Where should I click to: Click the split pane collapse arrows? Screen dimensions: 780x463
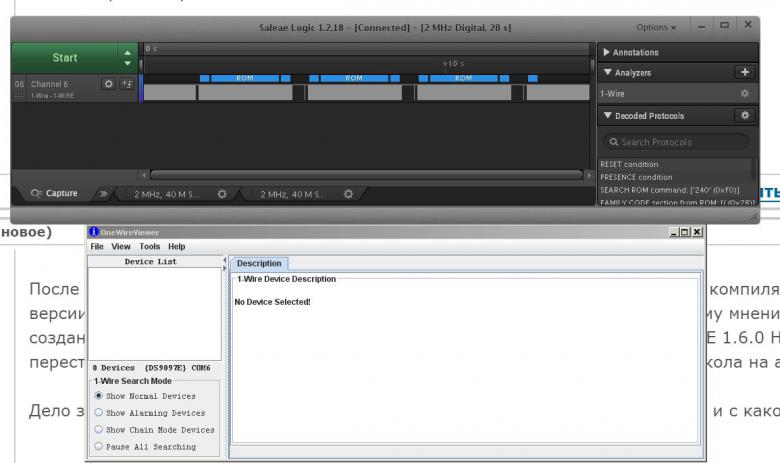tap(224, 264)
